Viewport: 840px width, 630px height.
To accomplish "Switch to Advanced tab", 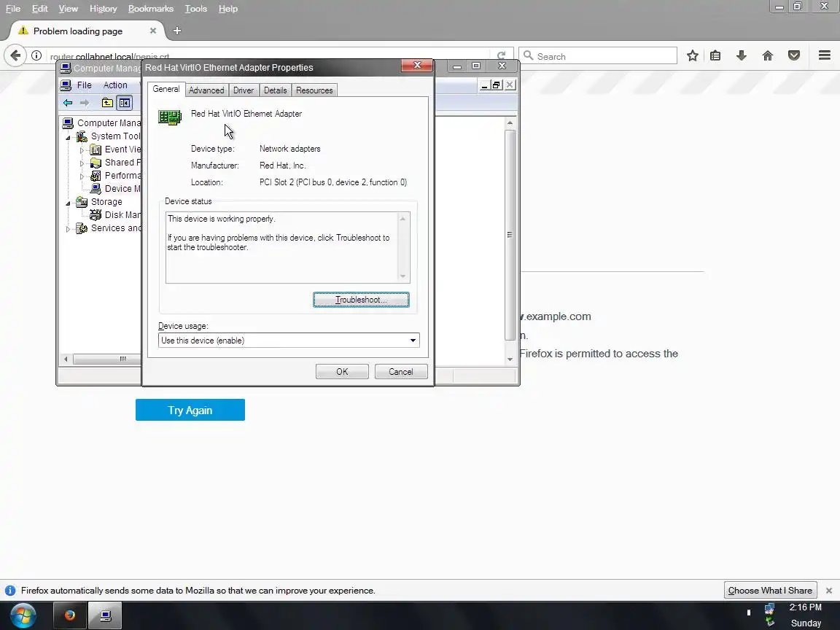I will coord(206,90).
